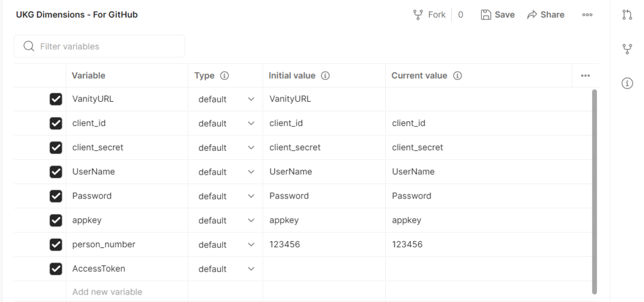
Task: Edit VanityURL initial value cell
Action: tap(324, 99)
